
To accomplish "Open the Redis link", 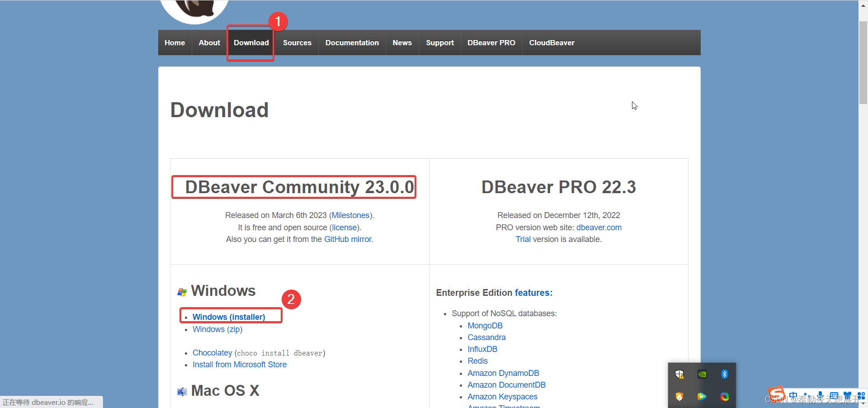I will (477, 361).
